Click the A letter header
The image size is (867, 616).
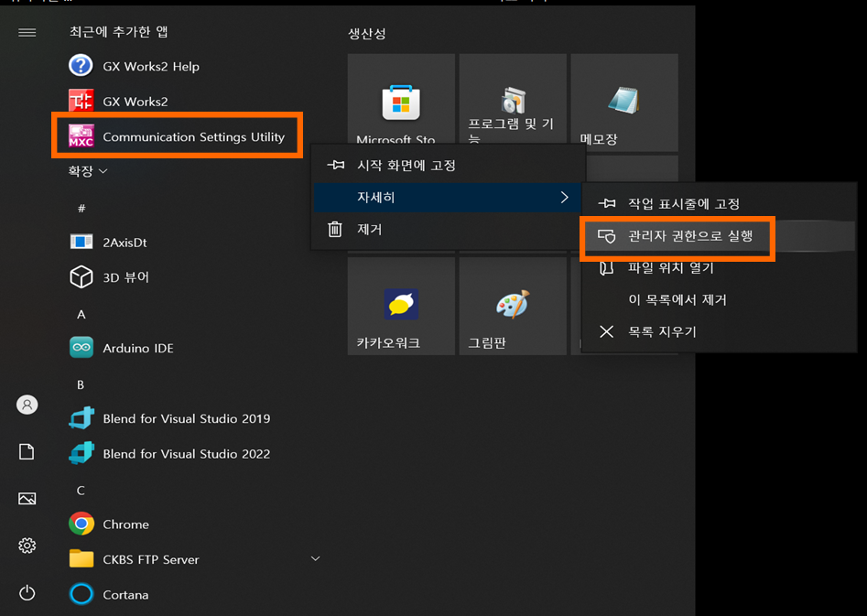tap(81, 315)
